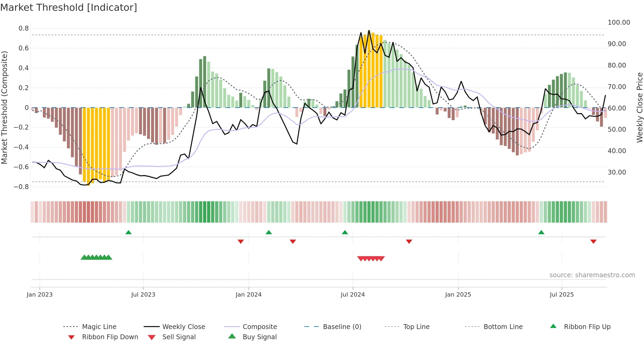Toggle the Bottom Line legend entry

(x=494, y=327)
